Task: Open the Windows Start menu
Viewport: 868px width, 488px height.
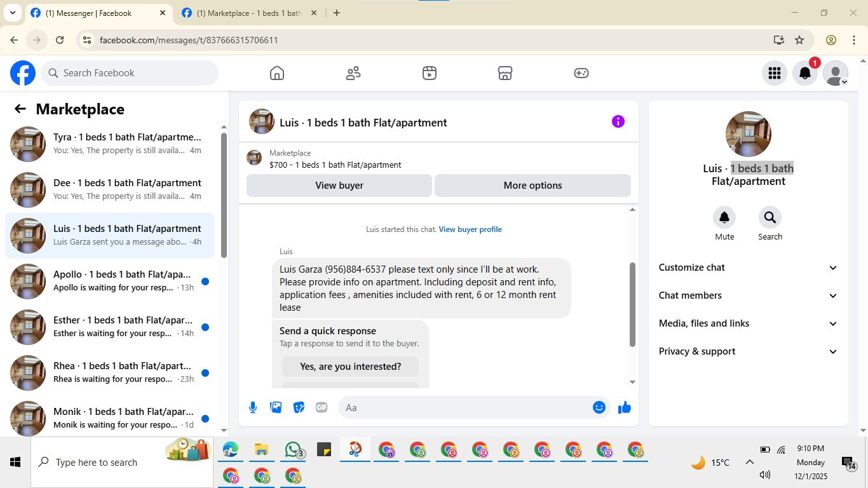Action: 15,462
